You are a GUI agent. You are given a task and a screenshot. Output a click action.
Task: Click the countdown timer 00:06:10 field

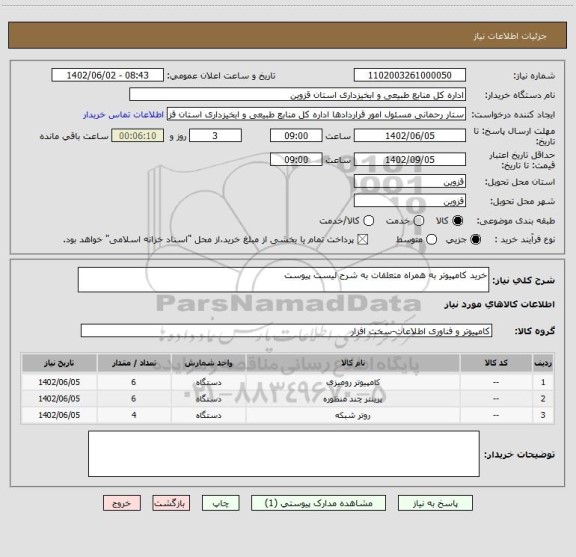point(138,136)
